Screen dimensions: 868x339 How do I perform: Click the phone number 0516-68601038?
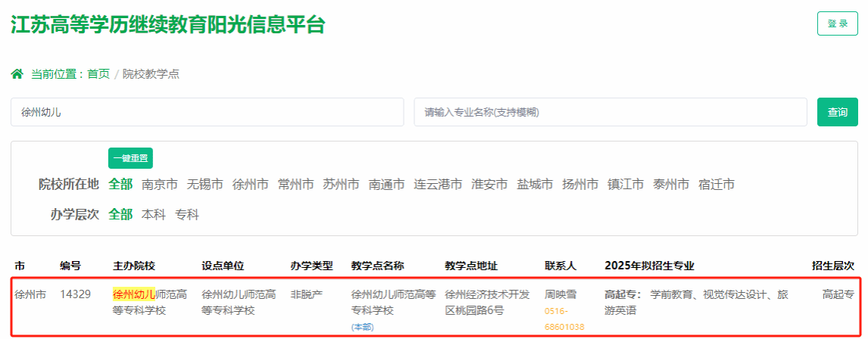pos(564,319)
